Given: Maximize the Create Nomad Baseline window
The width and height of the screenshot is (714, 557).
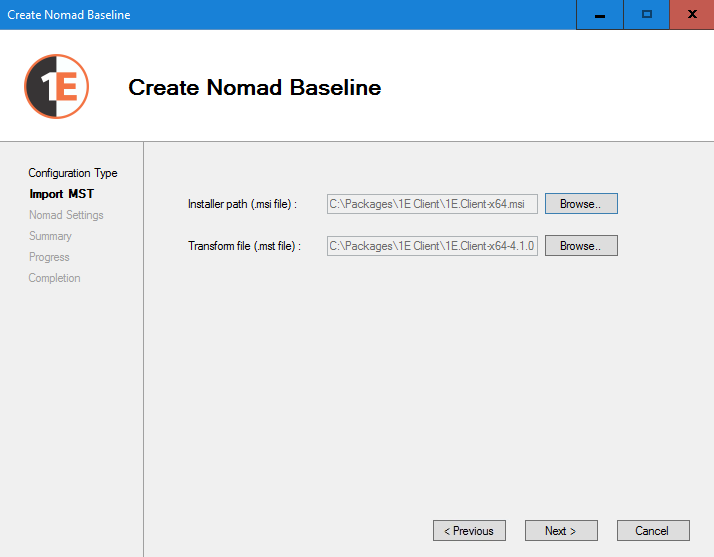Looking at the screenshot, I should (646, 15).
